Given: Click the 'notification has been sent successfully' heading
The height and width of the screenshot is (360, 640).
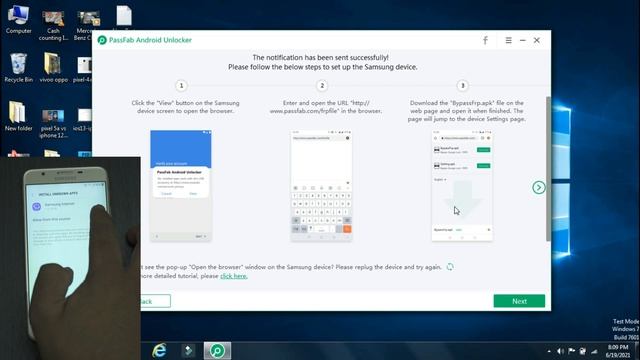Looking at the screenshot, I should pos(320,58).
